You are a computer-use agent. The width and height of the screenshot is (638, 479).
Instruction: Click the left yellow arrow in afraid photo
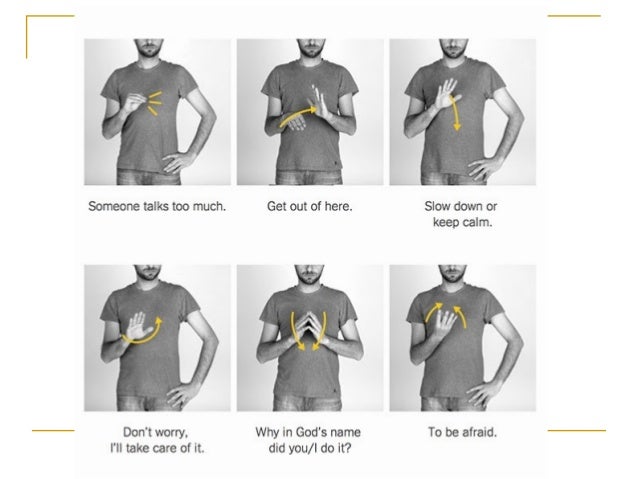click(434, 312)
